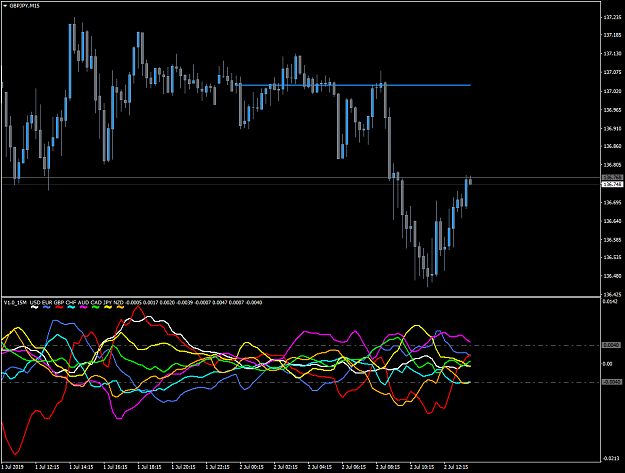
Task: Click the 136.805 price axis label
Action: [x=613, y=165]
